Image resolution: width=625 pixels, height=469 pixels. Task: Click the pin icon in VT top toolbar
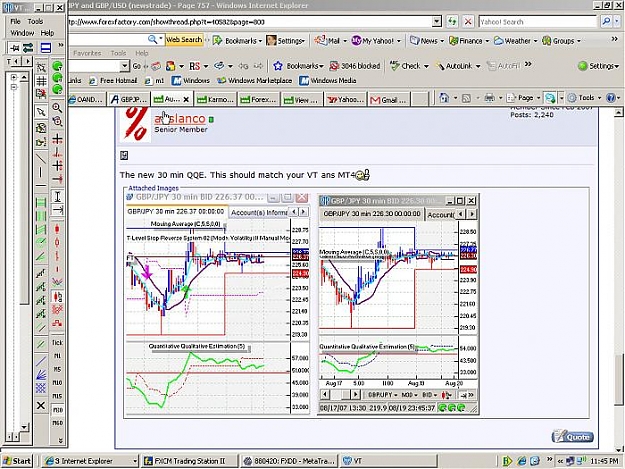pyautogui.click(x=14, y=48)
